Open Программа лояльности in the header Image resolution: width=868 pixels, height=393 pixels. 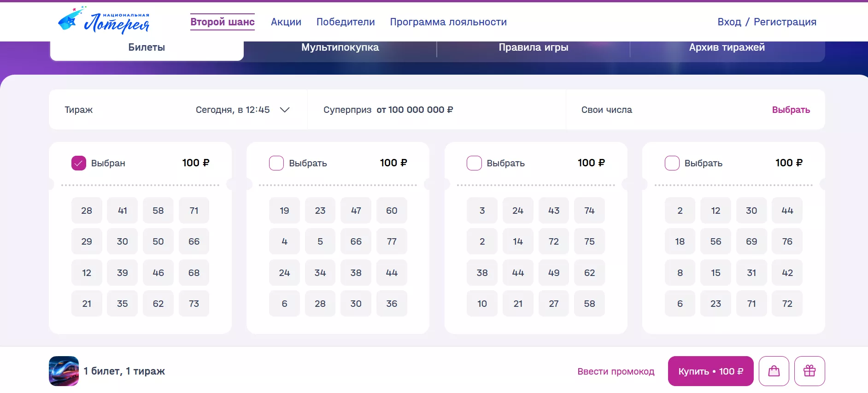[448, 22]
